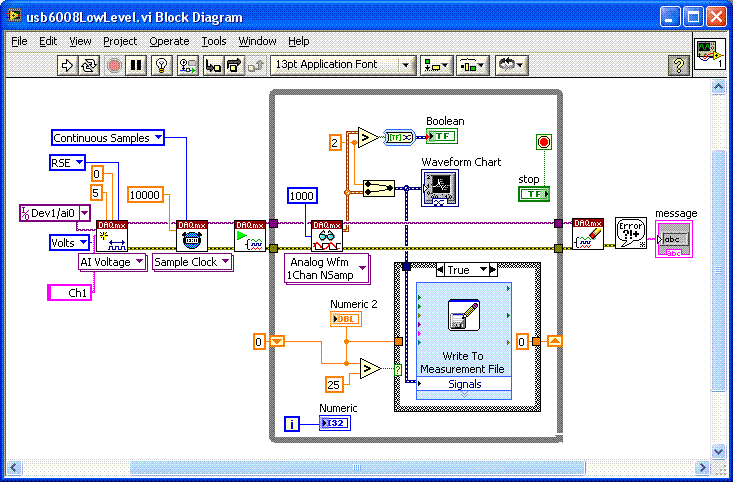
Task: Select the boolean array conversion node
Action: click(x=399, y=137)
